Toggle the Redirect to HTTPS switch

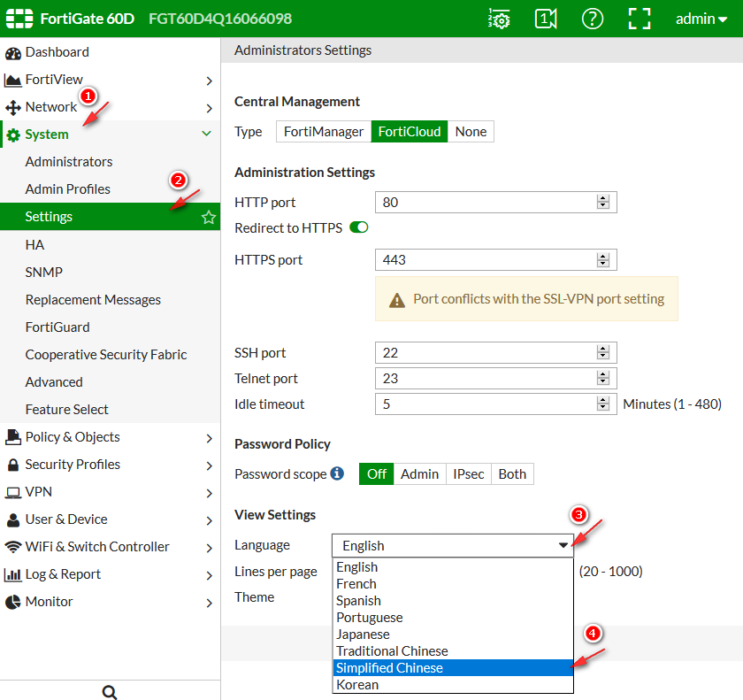pyautogui.click(x=359, y=227)
